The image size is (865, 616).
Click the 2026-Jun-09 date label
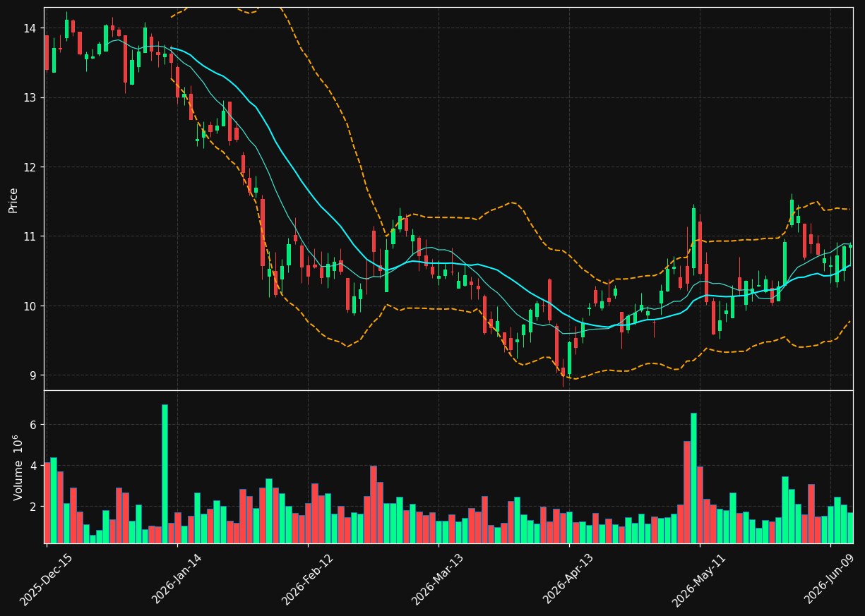830,579
